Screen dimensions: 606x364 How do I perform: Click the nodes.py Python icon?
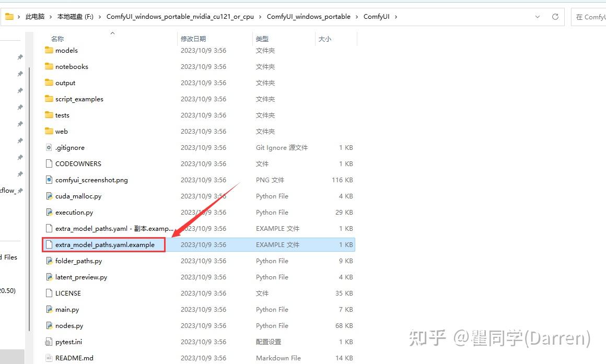point(49,326)
